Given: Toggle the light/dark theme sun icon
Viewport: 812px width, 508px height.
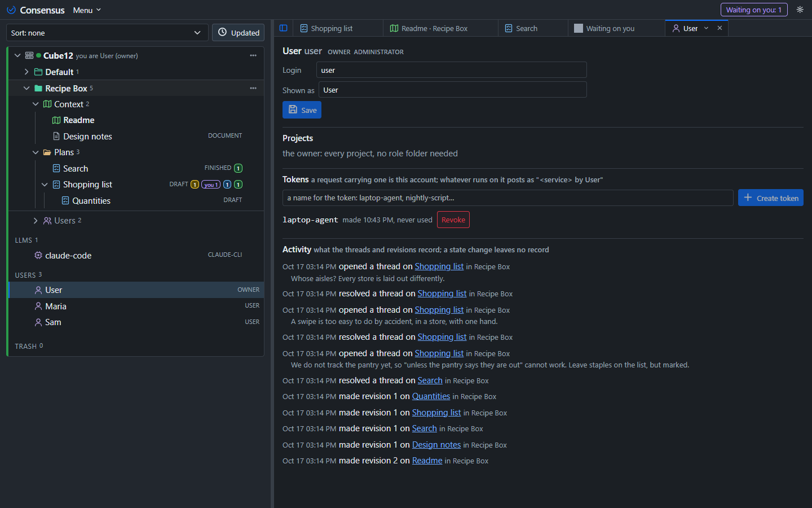Looking at the screenshot, I should click(x=800, y=10).
